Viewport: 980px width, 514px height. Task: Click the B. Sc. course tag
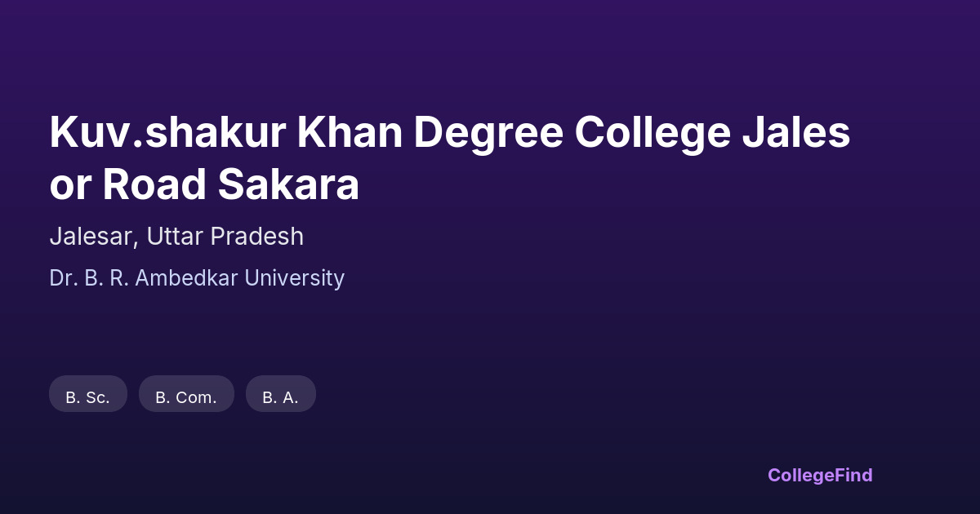[x=88, y=397]
